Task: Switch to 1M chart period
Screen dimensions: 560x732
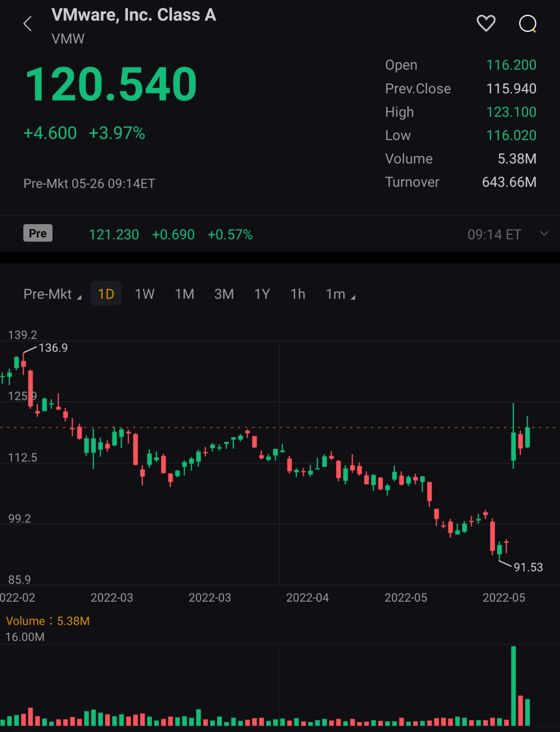Action: pos(184,294)
